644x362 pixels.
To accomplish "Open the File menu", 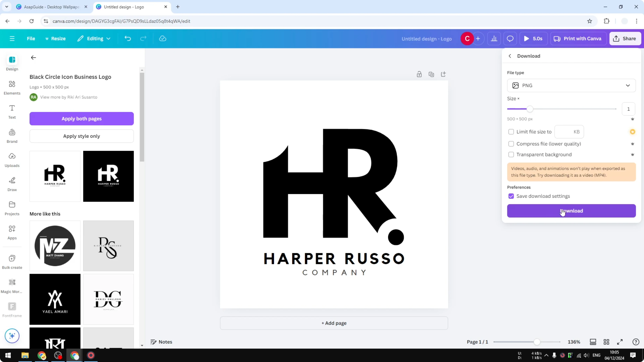I will coord(31,38).
